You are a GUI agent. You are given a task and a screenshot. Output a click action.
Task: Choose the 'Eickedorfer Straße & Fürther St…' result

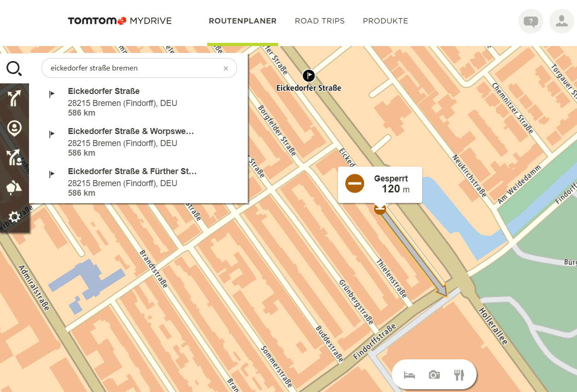click(x=132, y=171)
